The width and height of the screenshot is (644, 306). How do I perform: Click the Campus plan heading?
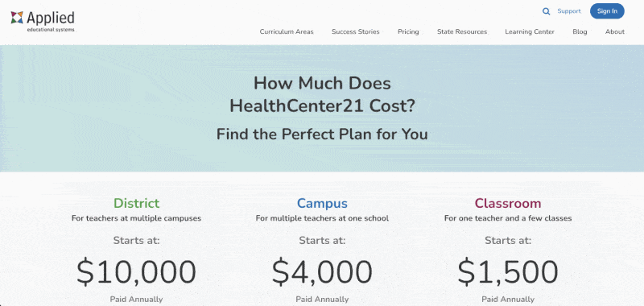322,203
